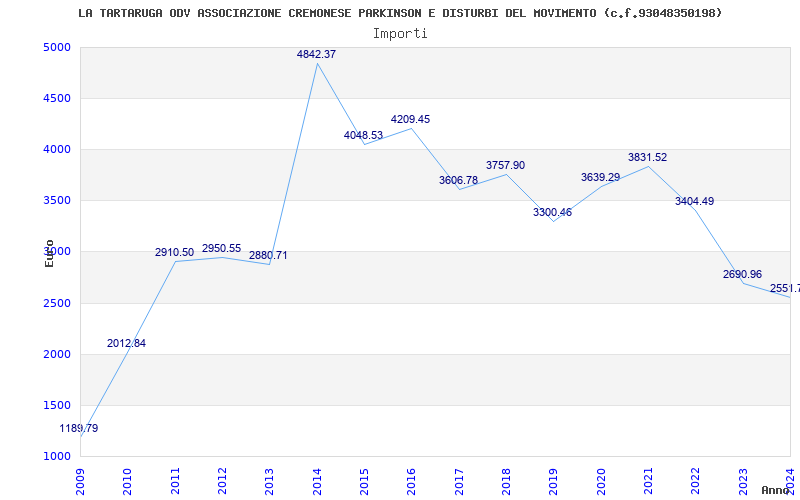The width and height of the screenshot is (800, 500).
Task: Click the 2009 x-axis year label
Action: pyautogui.click(x=80, y=481)
